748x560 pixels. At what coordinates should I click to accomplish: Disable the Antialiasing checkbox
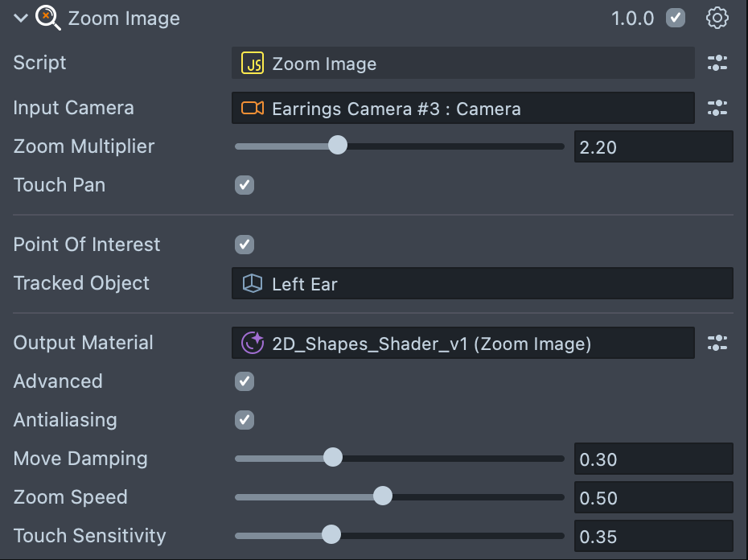pos(245,420)
